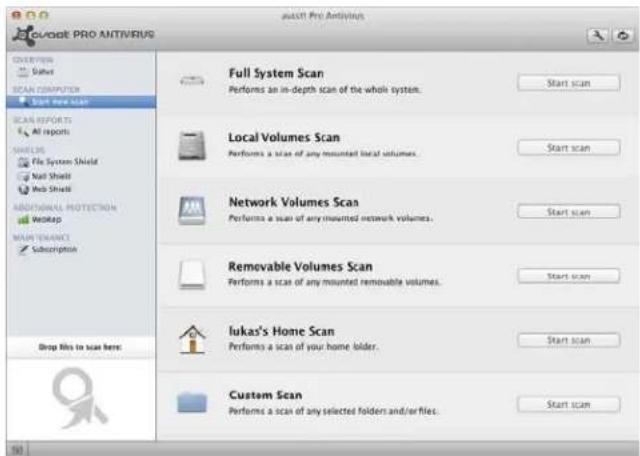
Task: Click the lukas's Home Scan title
Action: click(x=282, y=331)
